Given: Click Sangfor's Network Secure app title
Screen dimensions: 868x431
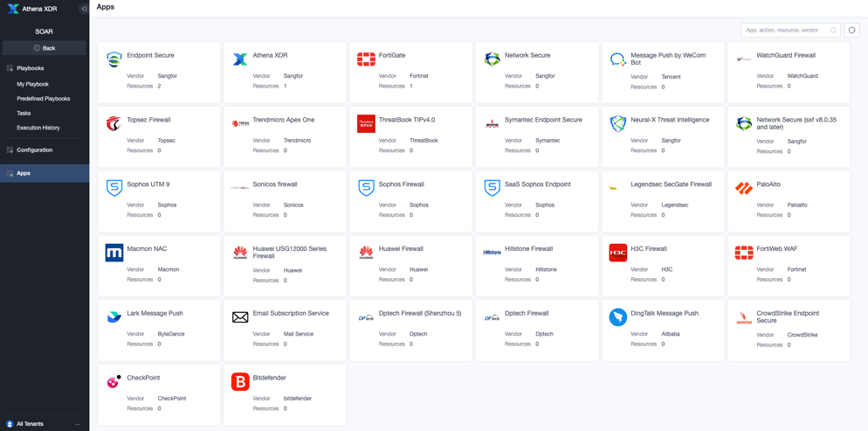Looking at the screenshot, I should [527, 55].
